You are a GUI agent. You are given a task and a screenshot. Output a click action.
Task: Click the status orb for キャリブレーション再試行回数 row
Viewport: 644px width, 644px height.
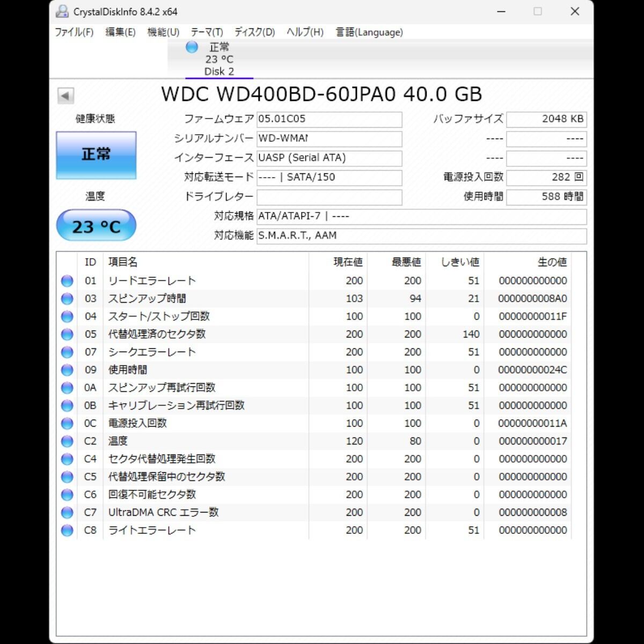coord(67,405)
